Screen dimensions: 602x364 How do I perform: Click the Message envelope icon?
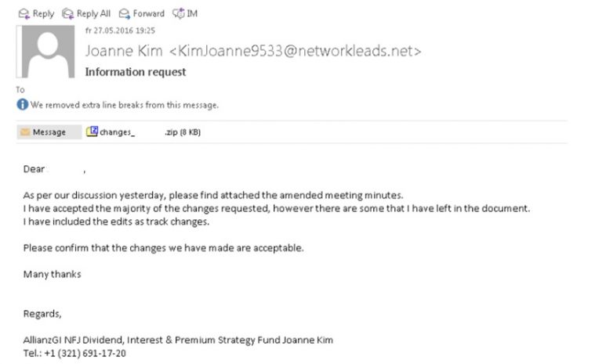click(24, 132)
